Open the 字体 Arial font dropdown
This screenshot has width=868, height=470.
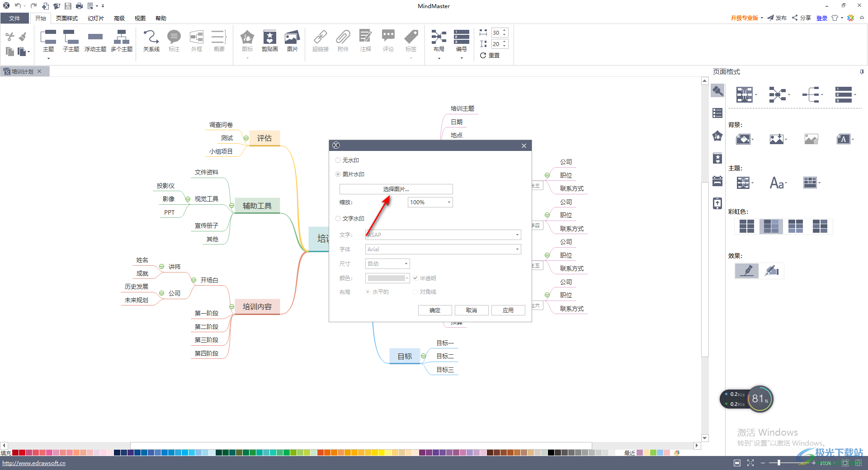coord(443,249)
